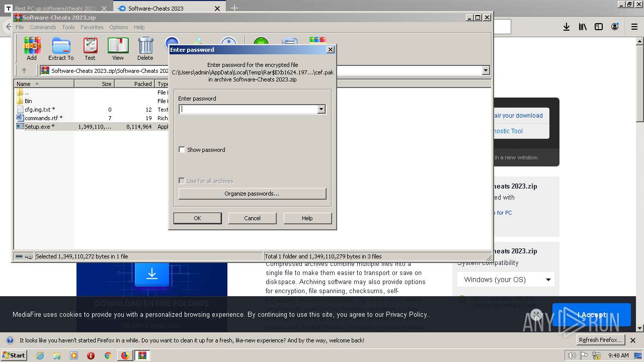Expand the Enter password history dropdown

321,109
